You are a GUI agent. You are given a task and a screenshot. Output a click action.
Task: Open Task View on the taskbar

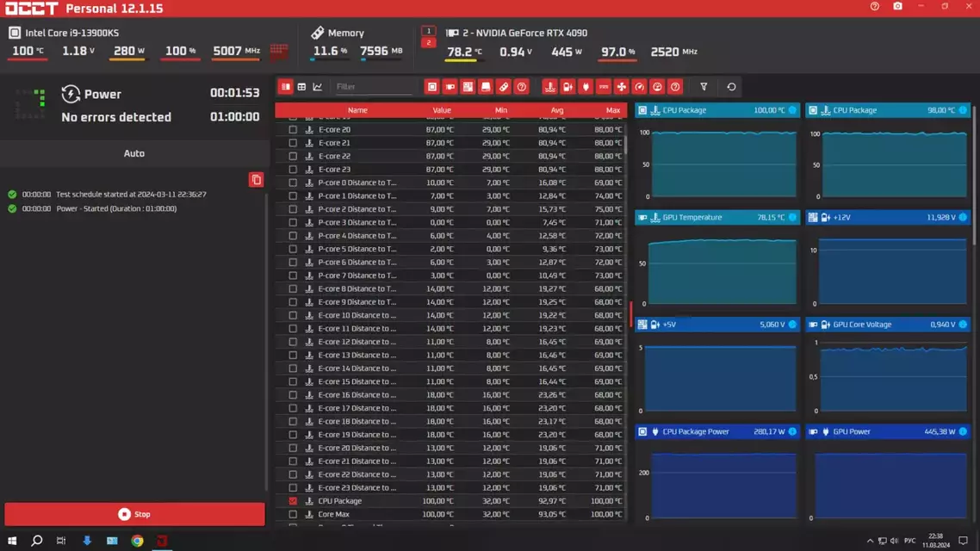pyautogui.click(x=60, y=541)
